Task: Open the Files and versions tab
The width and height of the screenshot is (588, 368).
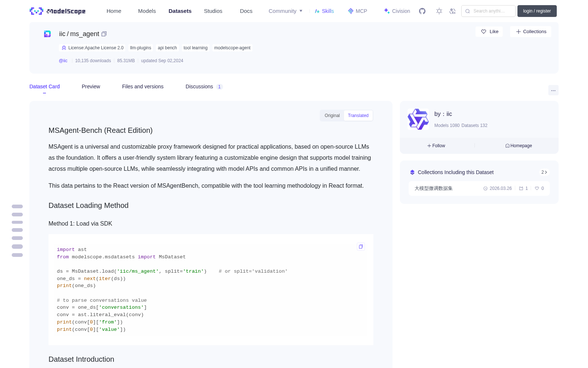Action: point(143,86)
